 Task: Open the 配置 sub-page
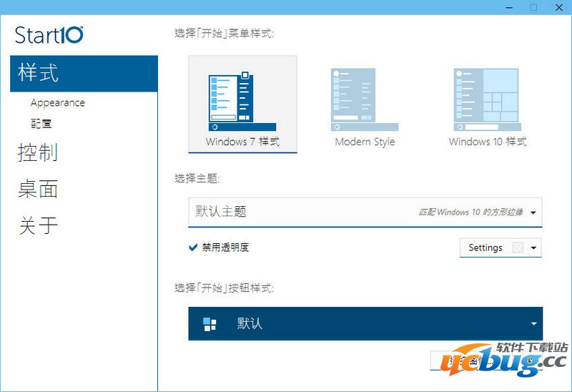click(x=41, y=123)
